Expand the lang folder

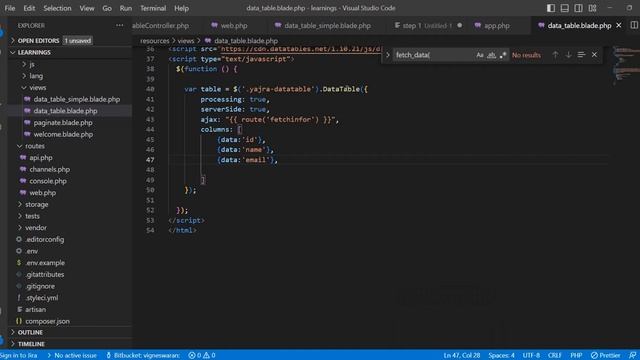coord(36,76)
